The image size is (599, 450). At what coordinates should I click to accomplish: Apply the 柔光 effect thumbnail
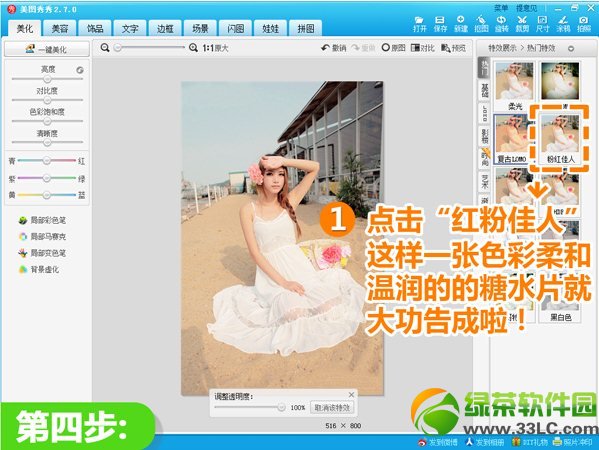pyautogui.click(x=514, y=86)
